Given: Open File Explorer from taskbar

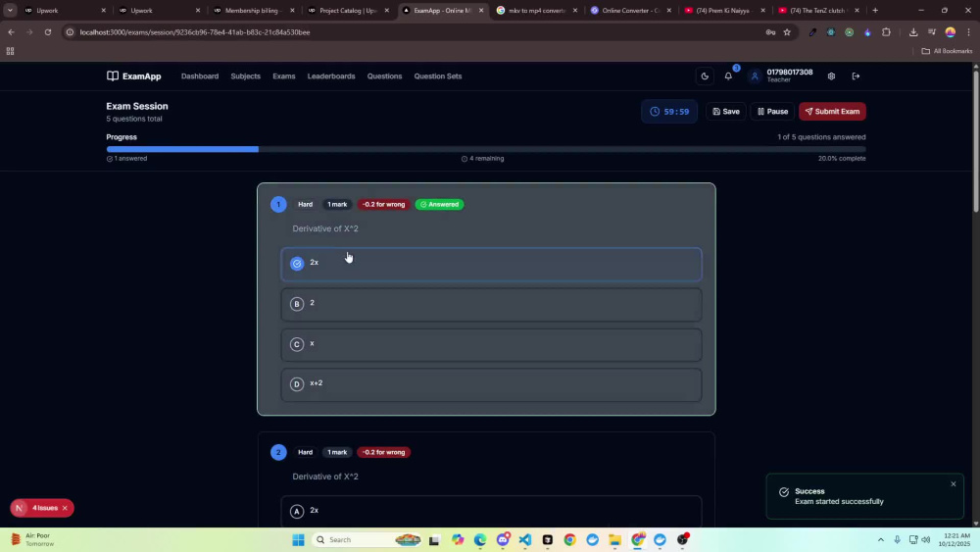Looking at the screenshot, I should click(615, 539).
